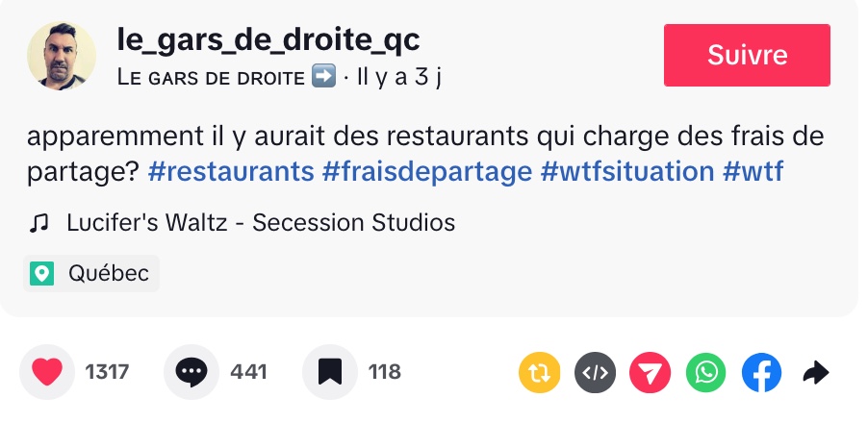Click the Suivre follow button
868x423 pixels.
747,55
